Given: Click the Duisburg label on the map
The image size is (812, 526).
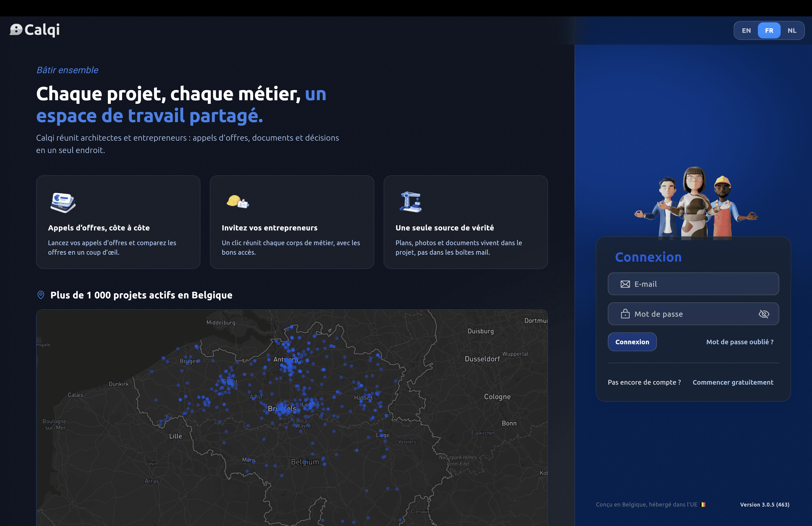Looking at the screenshot, I should tap(481, 331).
